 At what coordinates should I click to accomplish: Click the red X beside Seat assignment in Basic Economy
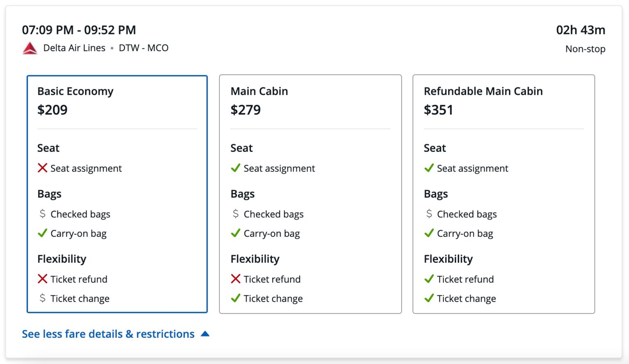pyautogui.click(x=42, y=168)
